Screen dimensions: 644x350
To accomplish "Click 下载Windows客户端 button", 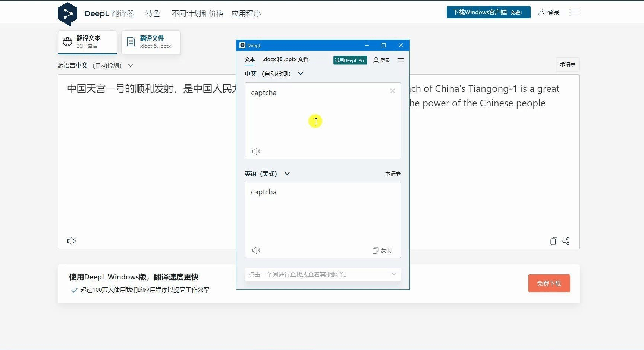I will click(489, 12).
